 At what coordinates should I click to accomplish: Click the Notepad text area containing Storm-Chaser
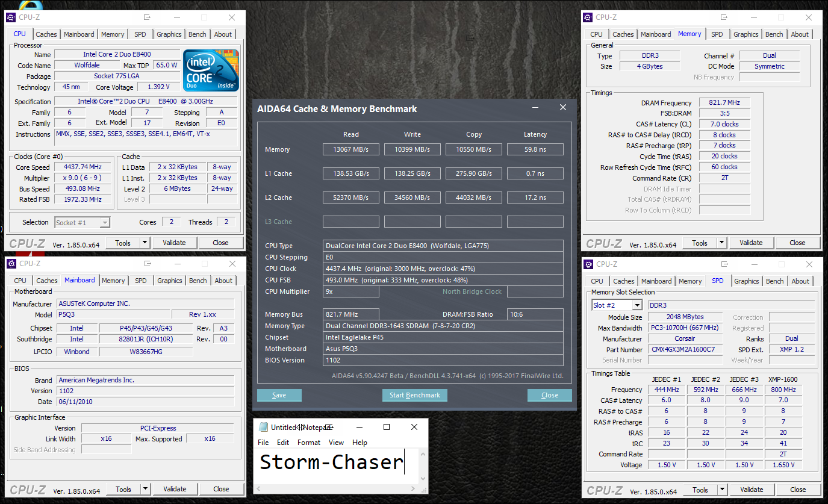click(336, 465)
